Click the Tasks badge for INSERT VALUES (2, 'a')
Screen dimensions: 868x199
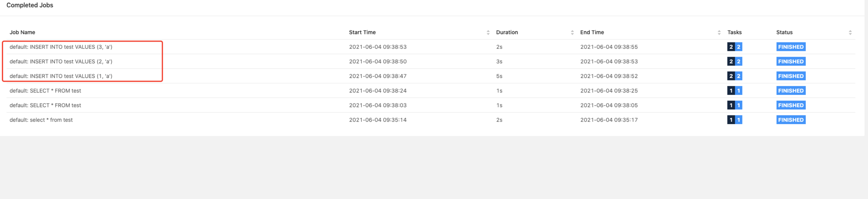pyautogui.click(x=735, y=61)
